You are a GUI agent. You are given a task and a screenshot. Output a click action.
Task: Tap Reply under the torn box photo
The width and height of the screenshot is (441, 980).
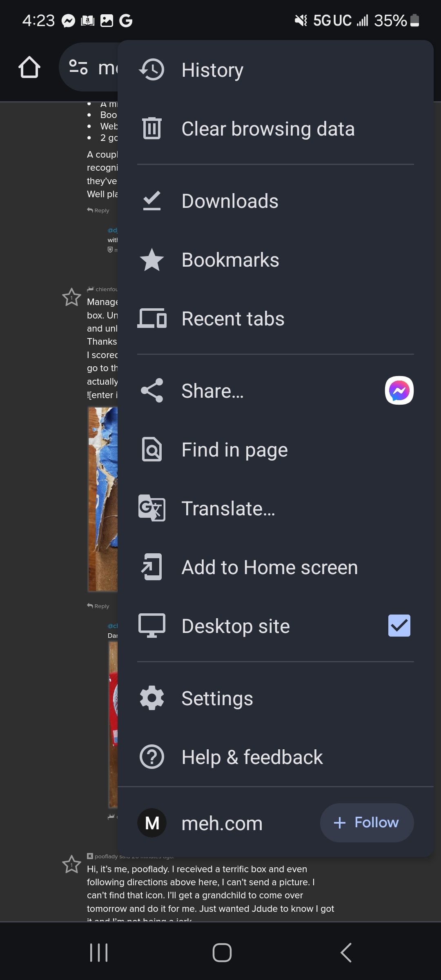(98, 606)
